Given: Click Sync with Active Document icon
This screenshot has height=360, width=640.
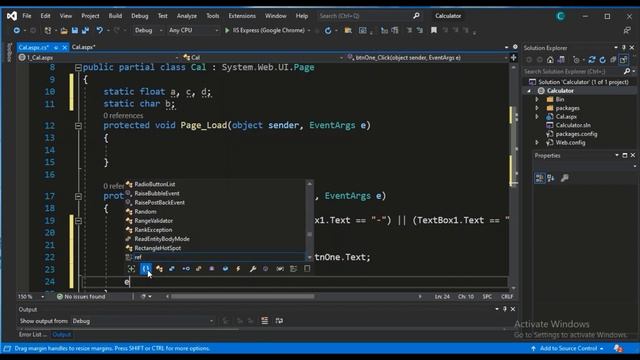Looking at the screenshot, I should coord(592,60).
